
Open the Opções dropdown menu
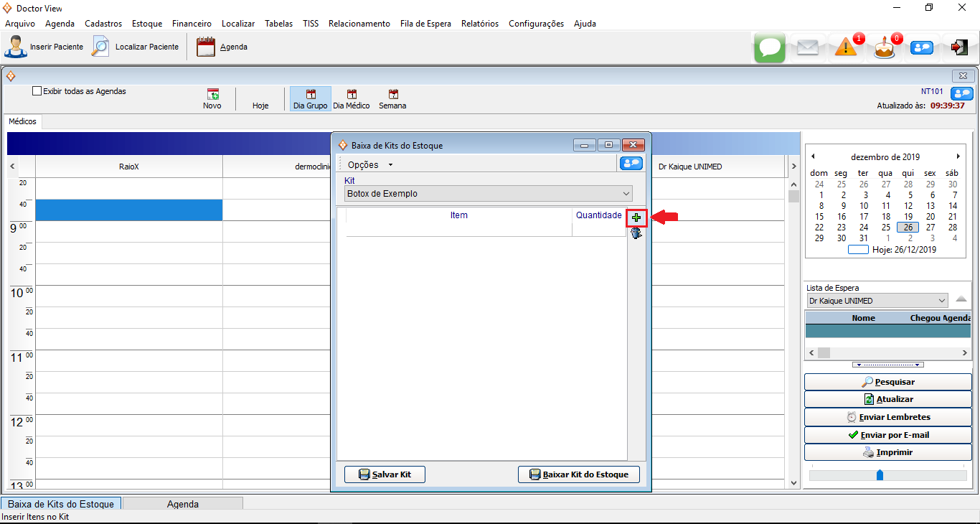(370, 164)
